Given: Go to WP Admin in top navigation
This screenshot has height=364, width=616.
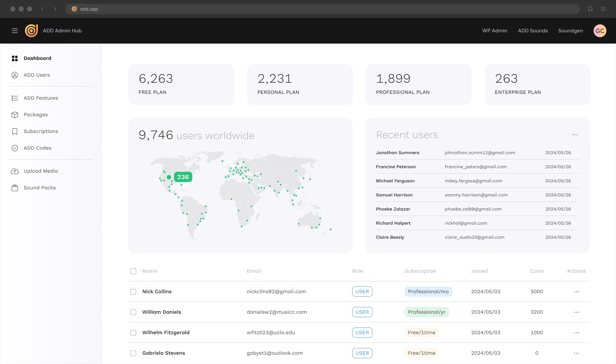Looking at the screenshot, I should tap(495, 30).
